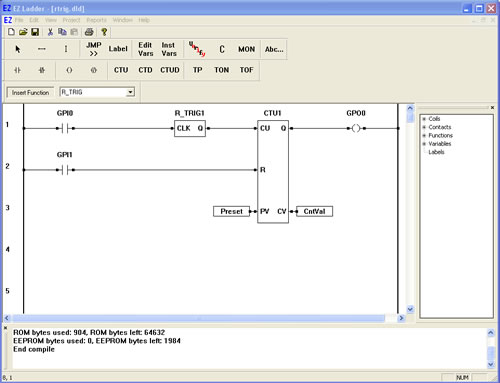Paste using clipboard icon
The image size is (500, 383).
click(74, 32)
